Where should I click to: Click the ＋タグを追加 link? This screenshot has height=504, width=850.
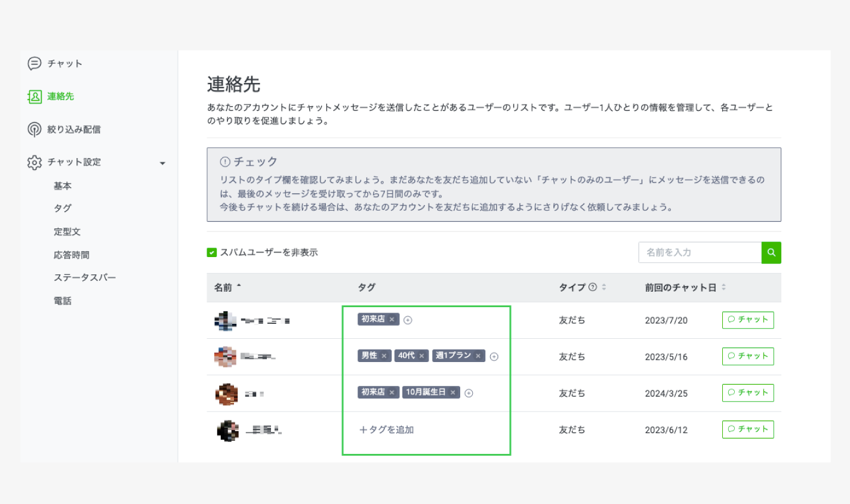(x=386, y=429)
